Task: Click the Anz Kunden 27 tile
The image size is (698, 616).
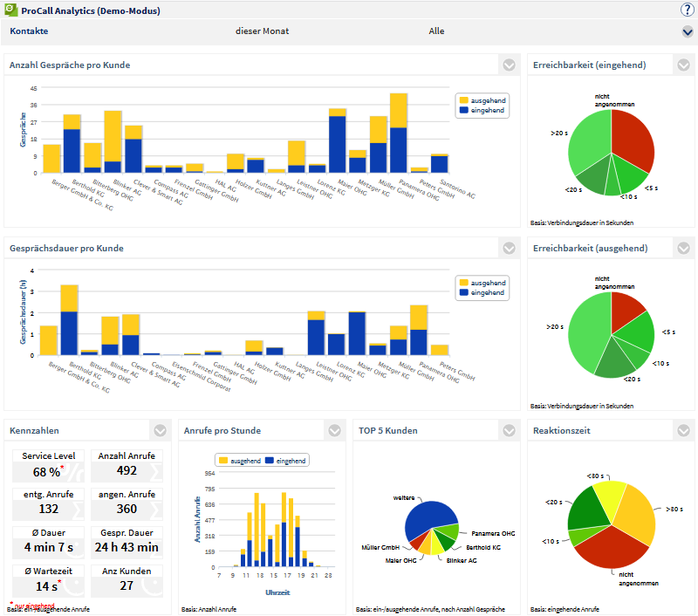Action: [x=127, y=581]
